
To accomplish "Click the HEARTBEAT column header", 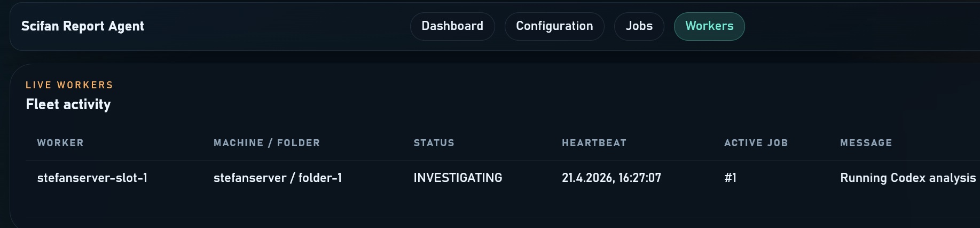I will [x=594, y=143].
